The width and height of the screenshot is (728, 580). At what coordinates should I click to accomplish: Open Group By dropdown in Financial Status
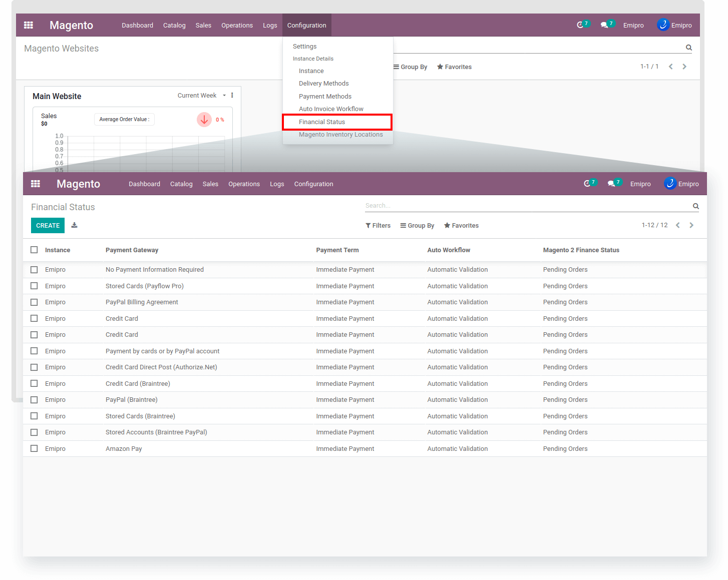coord(417,226)
